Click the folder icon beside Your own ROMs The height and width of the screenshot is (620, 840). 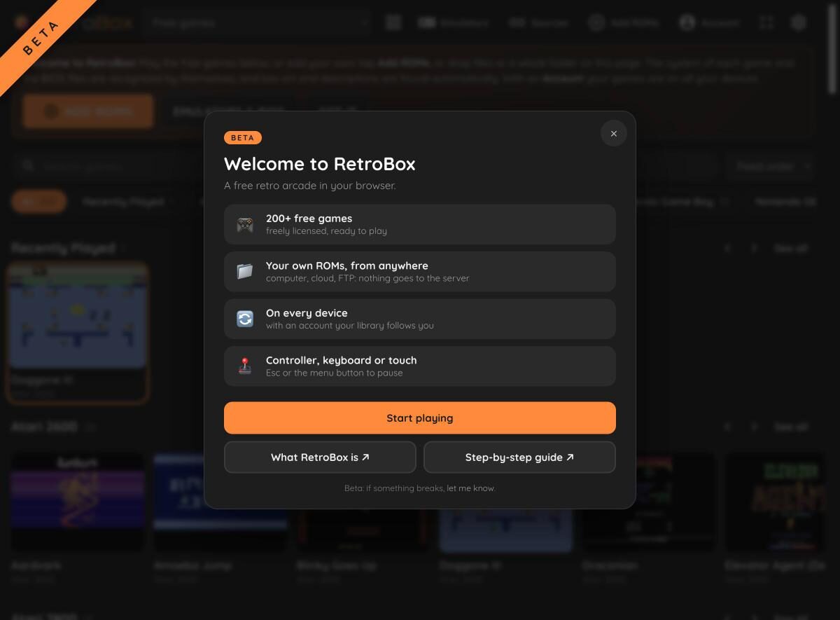point(245,272)
